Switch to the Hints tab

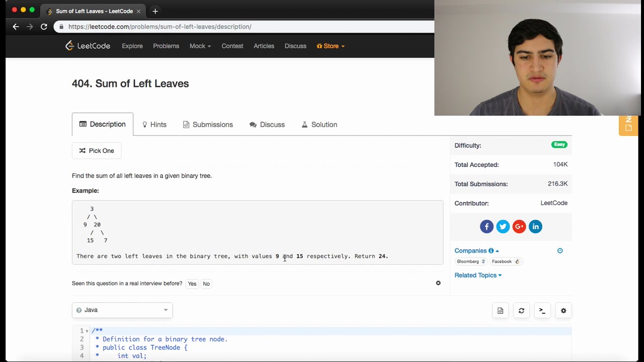[x=154, y=125]
